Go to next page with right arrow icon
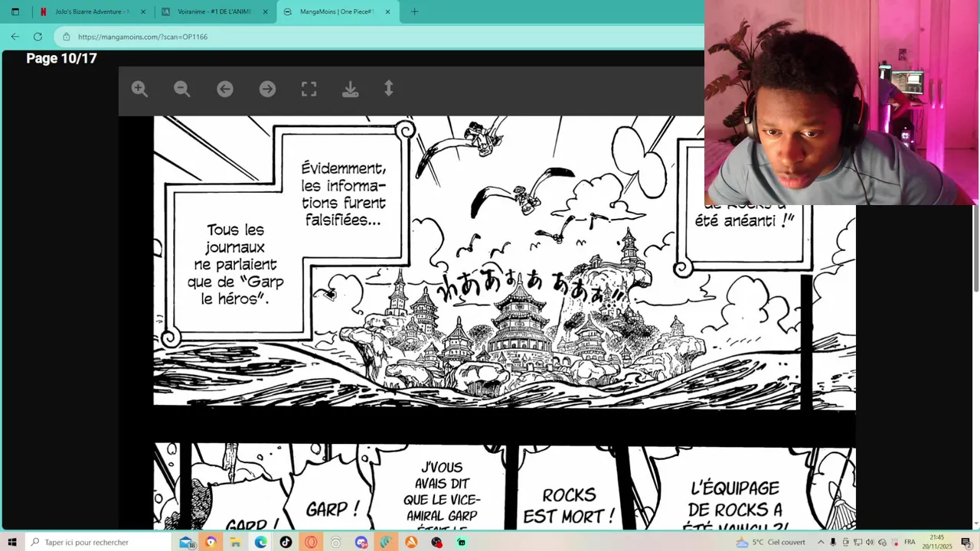Image resolution: width=980 pixels, height=551 pixels. [x=267, y=89]
